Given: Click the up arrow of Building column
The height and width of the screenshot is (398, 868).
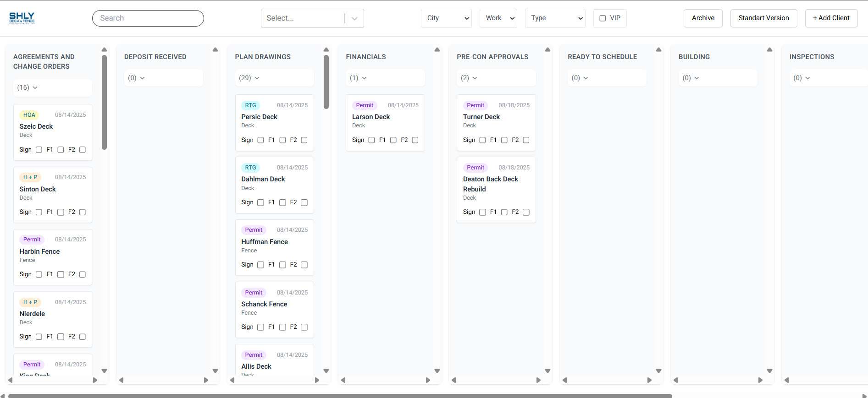Looking at the screenshot, I should point(769,49).
